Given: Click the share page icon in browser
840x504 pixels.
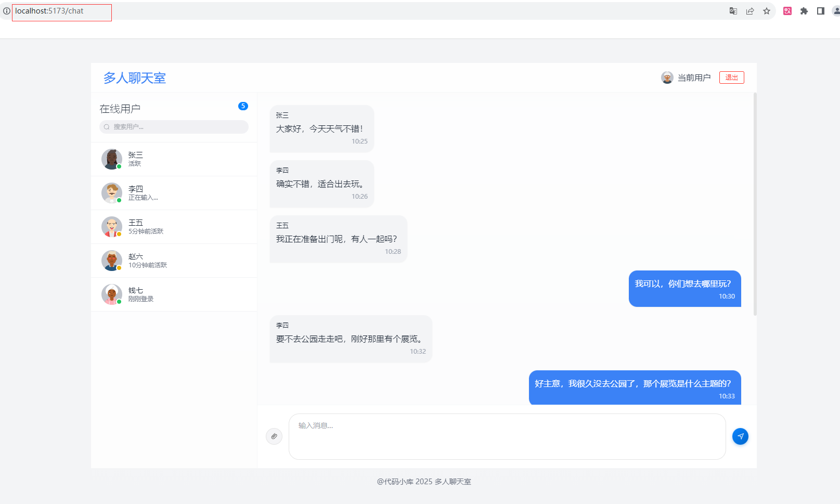Looking at the screenshot, I should [x=750, y=11].
